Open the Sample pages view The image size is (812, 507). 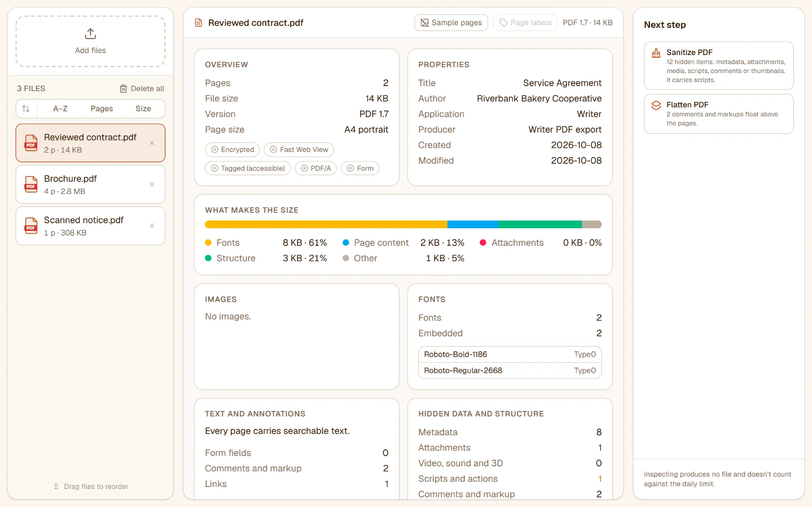[x=451, y=23]
